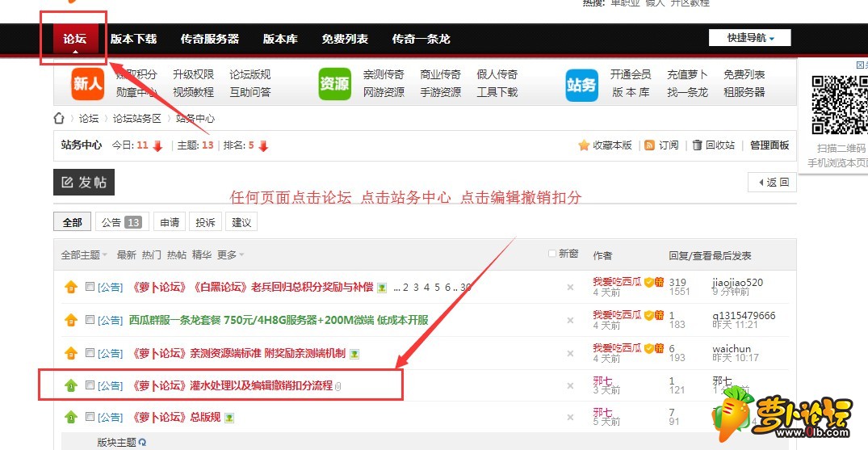868x450 pixels.
Task: Open 传奇一条龙 in the navigation bar
Action: 421,39
